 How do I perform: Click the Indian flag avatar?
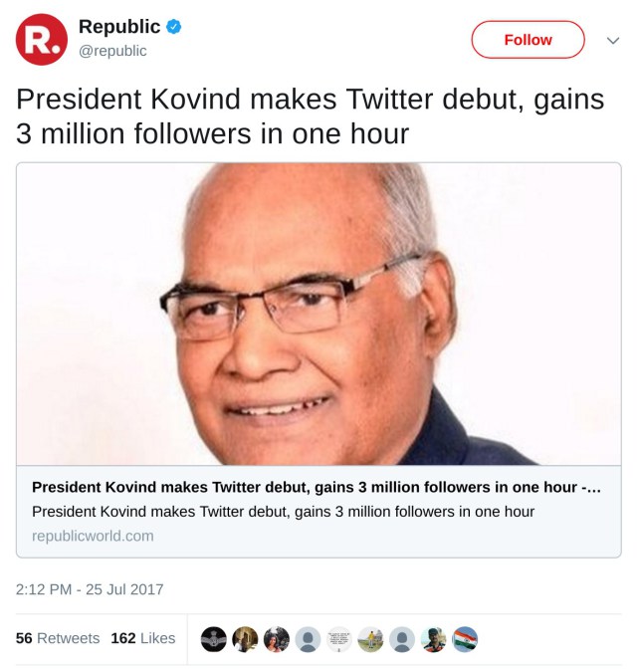(464, 639)
